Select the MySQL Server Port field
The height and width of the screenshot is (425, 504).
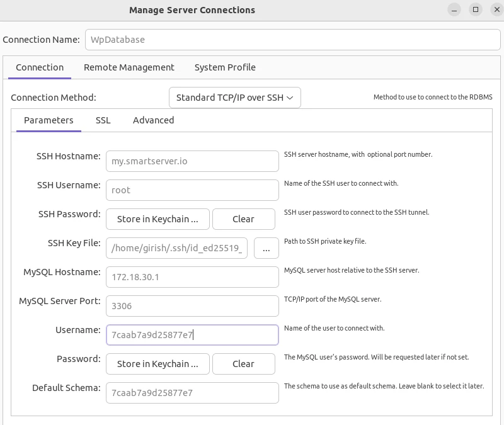(192, 306)
